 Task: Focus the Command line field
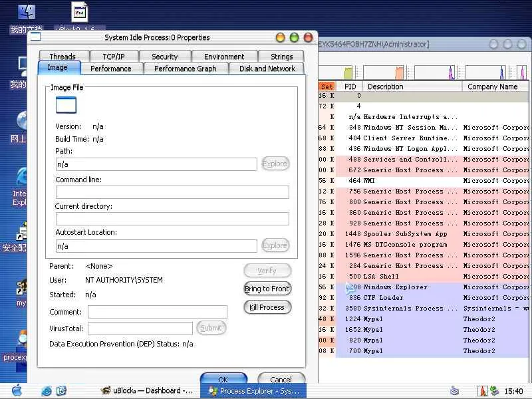pyautogui.click(x=172, y=192)
